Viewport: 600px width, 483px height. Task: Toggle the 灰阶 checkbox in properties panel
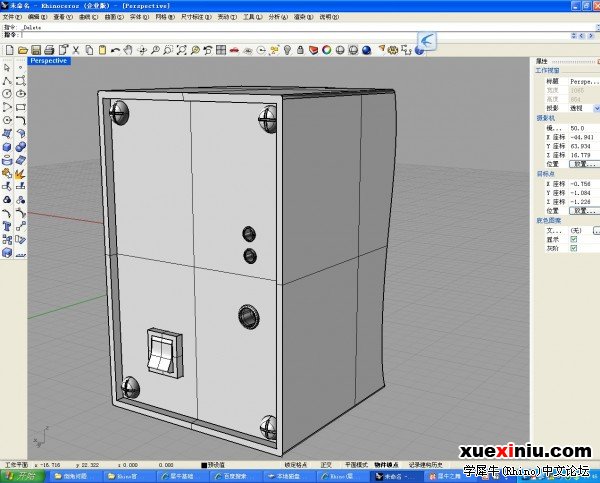point(574,248)
